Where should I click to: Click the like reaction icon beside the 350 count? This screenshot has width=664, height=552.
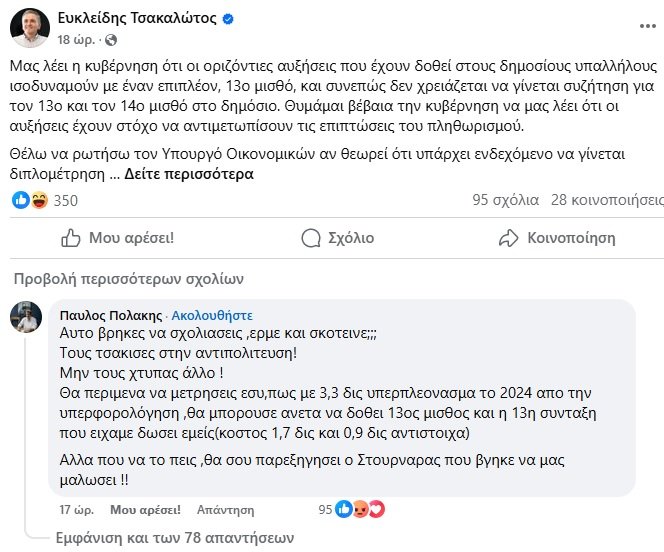coord(20,200)
